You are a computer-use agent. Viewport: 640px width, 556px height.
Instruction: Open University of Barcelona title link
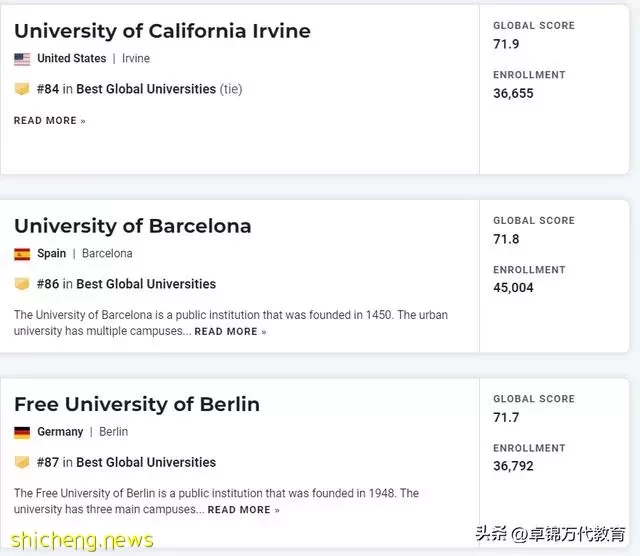click(133, 227)
